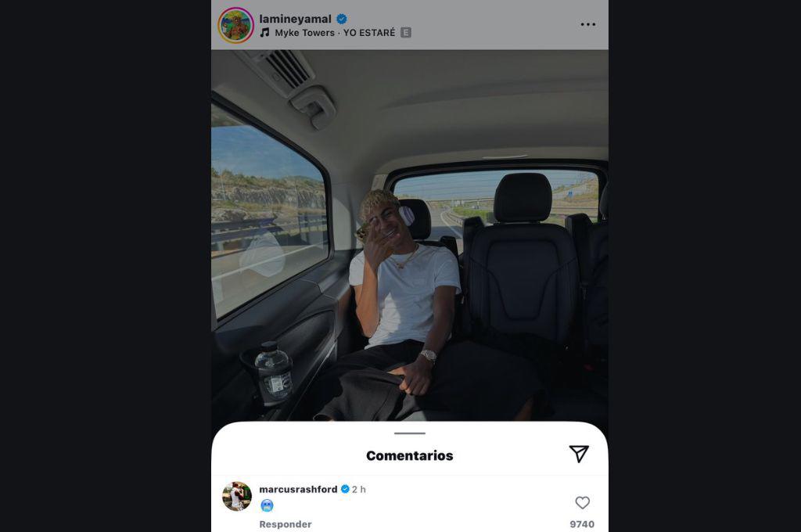
Task: Like marcusrashford's comment with the heart
Action: [582, 503]
